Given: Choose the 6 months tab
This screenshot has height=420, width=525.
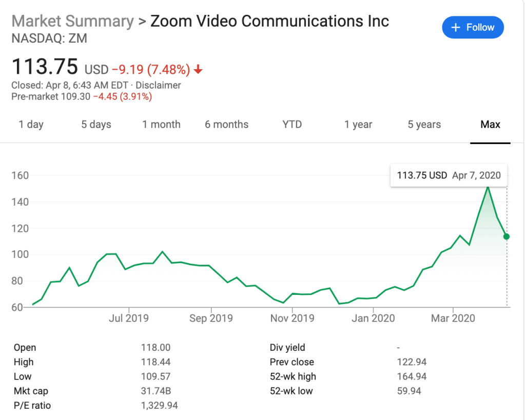Looking at the screenshot, I should (x=226, y=125).
